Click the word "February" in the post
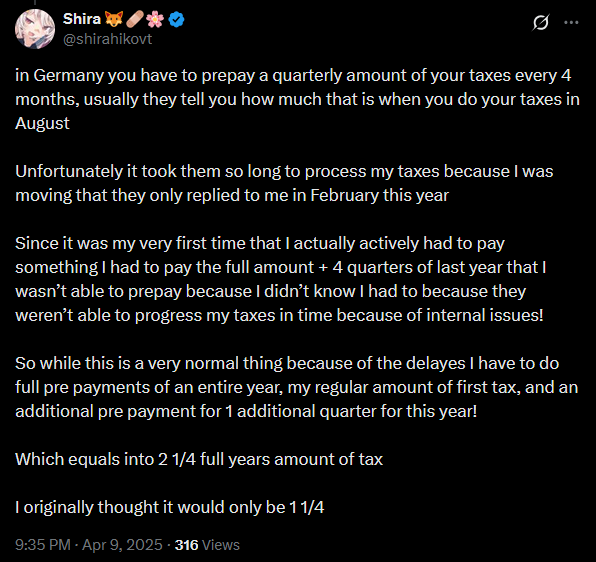596x562 pixels. pyautogui.click(x=344, y=195)
